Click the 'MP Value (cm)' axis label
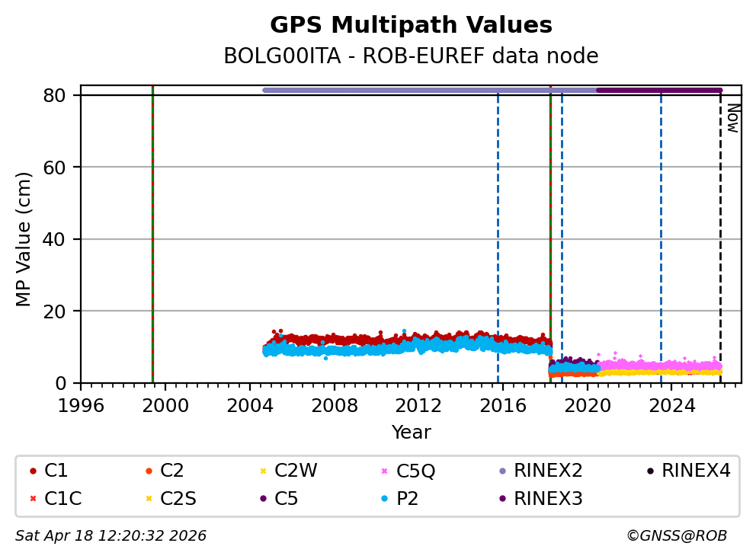This screenshot has height=559, width=756. 24,239
